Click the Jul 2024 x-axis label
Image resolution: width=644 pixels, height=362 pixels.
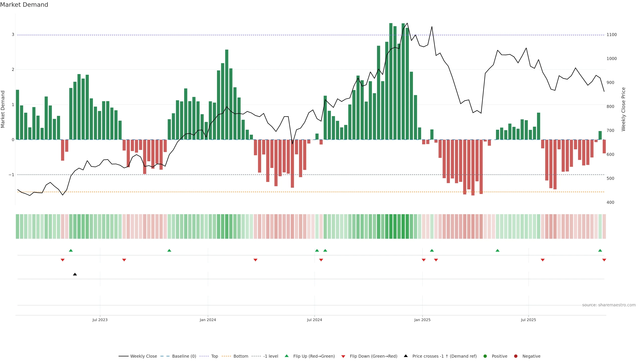click(314, 320)
